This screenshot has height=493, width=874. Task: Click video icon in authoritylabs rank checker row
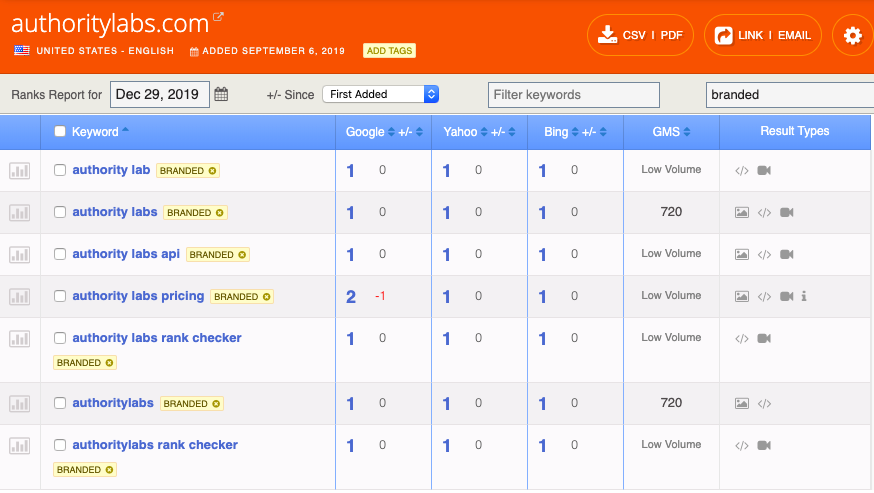(764, 445)
